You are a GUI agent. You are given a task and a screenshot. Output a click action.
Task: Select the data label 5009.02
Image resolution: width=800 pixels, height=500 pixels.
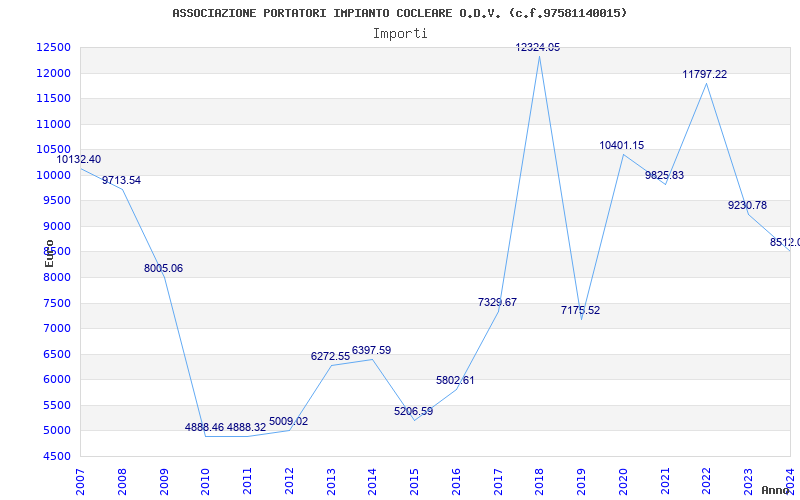coord(288,421)
